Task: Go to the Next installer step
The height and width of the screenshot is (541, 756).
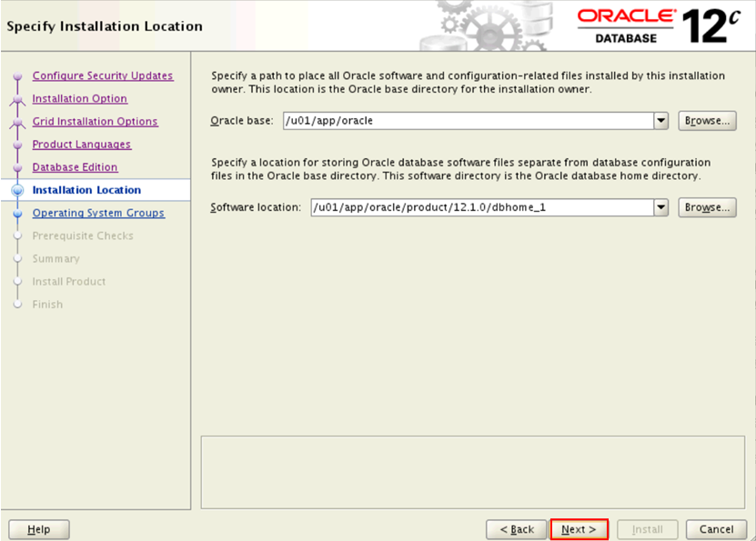Action: tap(579, 529)
